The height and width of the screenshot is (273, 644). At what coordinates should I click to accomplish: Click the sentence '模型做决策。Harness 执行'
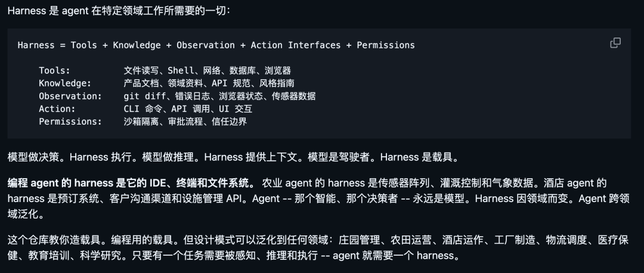pyautogui.click(x=73, y=157)
